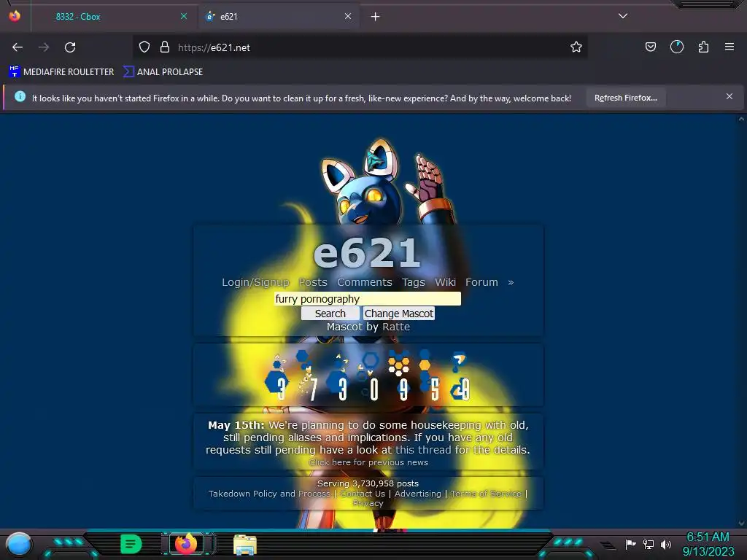Image resolution: width=747 pixels, height=560 pixels.
Task: Open the Contact Us footer link
Action: [363, 494]
